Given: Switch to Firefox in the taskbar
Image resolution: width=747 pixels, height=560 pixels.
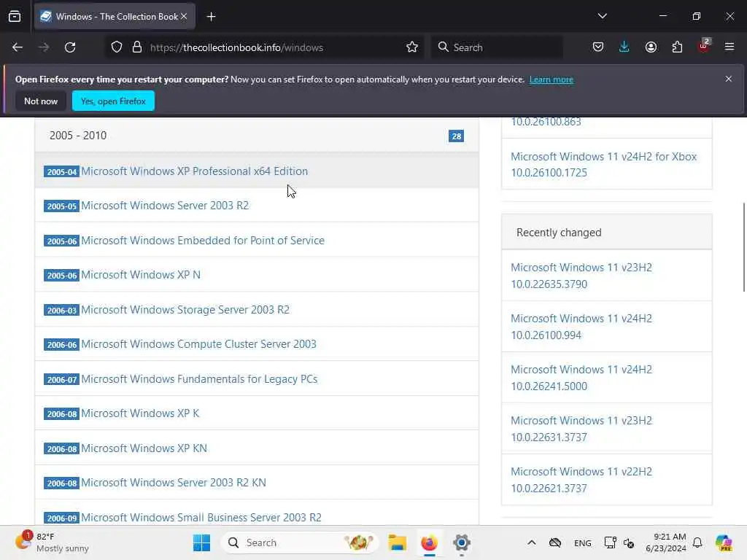Looking at the screenshot, I should 429,542.
